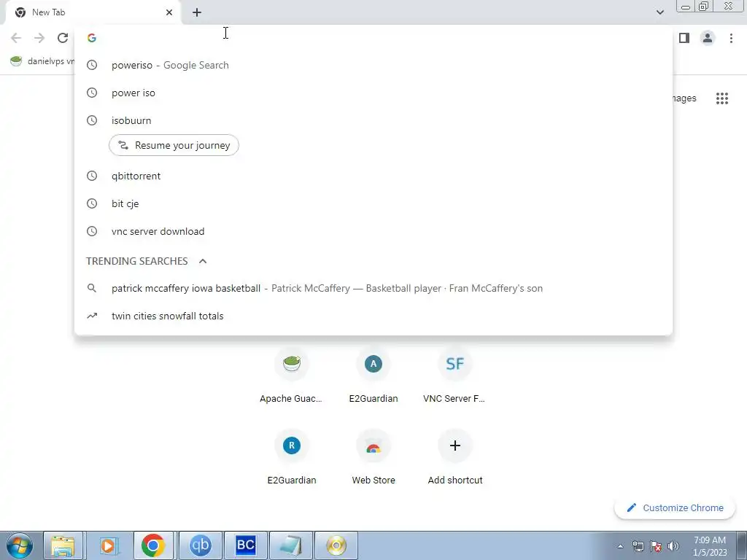Go forward using the right arrow
Screen dimensions: 747x560
click(x=39, y=38)
